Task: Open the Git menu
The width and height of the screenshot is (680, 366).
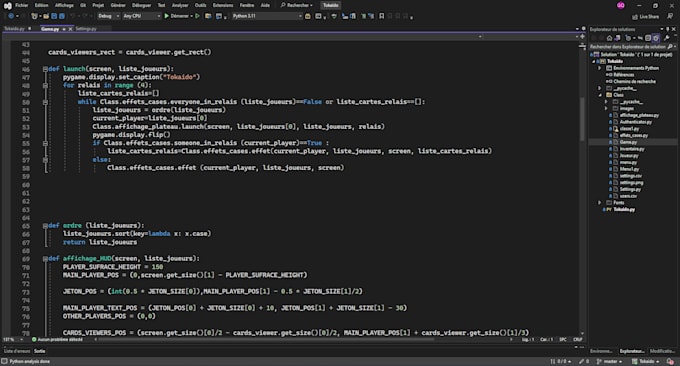Action: [x=83, y=5]
